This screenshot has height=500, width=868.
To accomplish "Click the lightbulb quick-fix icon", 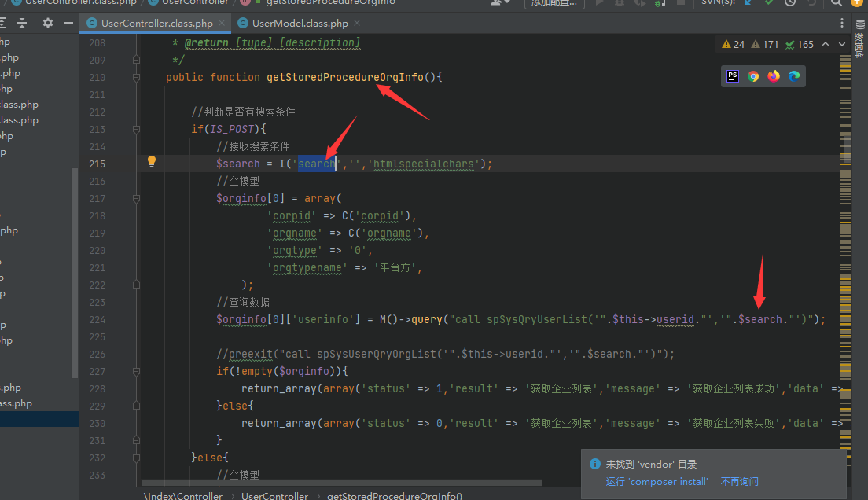I will (x=152, y=161).
